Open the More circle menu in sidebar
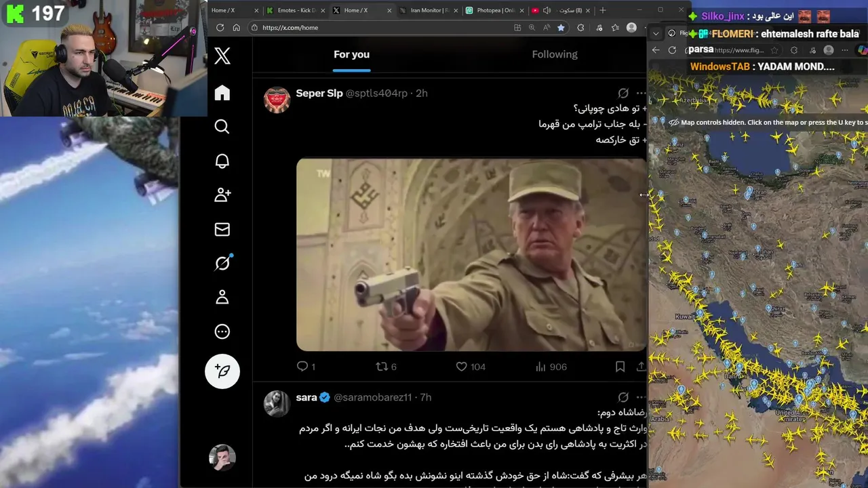868x488 pixels. click(222, 331)
